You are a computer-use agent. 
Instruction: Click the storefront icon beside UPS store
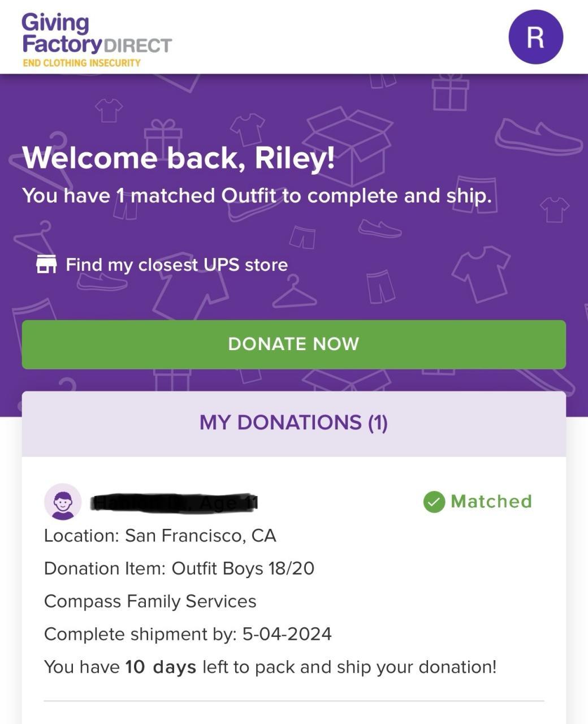click(x=46, y=264)
